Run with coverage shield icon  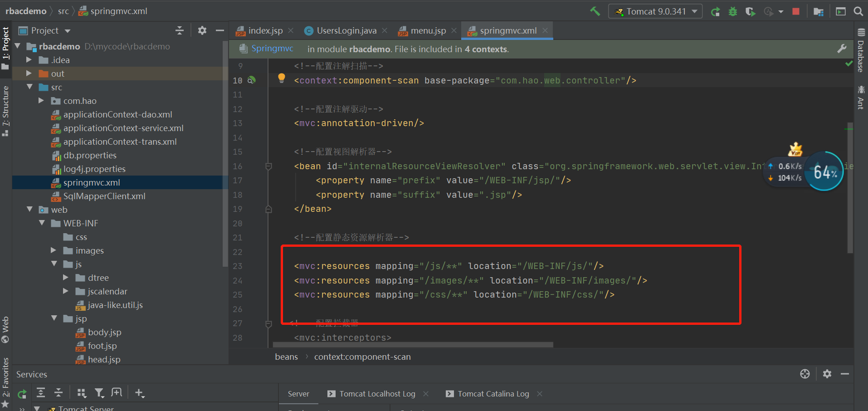pyautogui.click(x=750, y=11)
